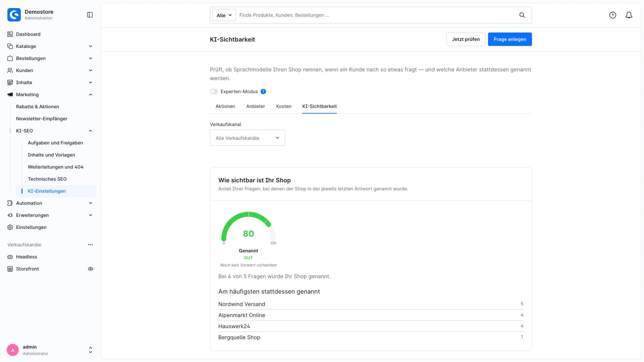This screenshot has width=644, height=362.
Task: Click the green visibility gauge showing 80
Action: tap(249, 228)
